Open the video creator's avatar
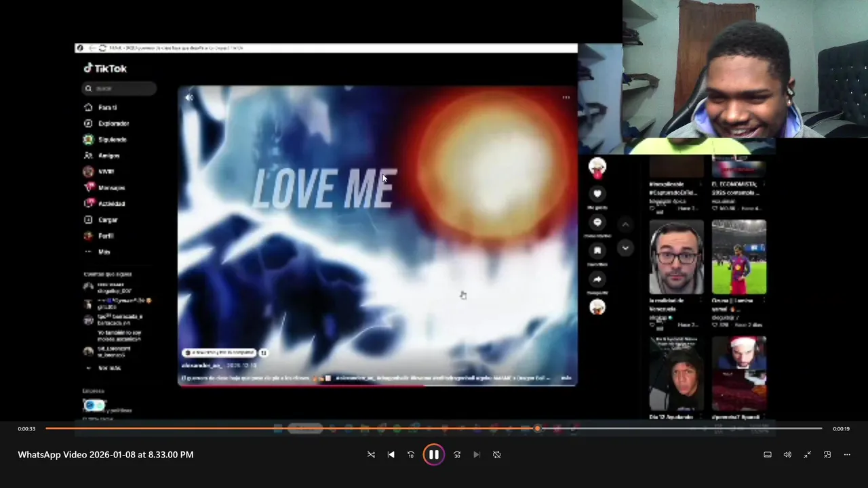The height and width of the screenshot is (488, 868). [x=597, y=166]
